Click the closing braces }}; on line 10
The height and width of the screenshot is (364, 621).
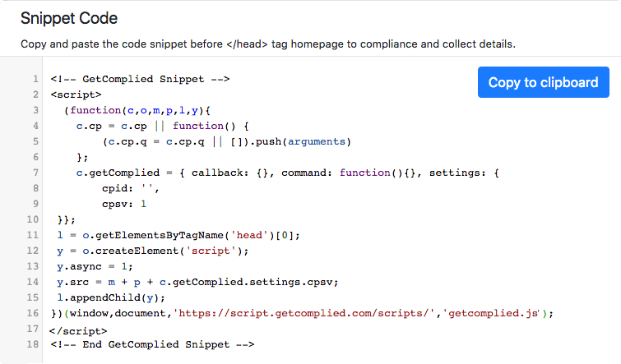click(x=66, y=219)
